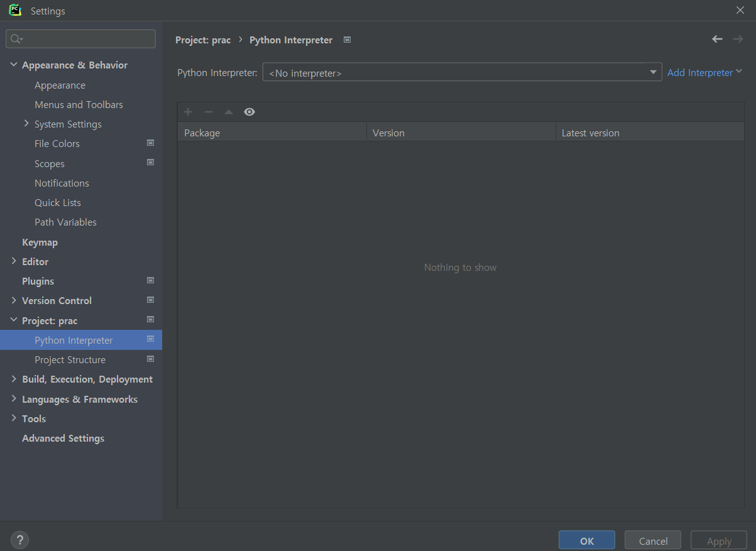Collapse the Project: prac section
The width and height of the screenshot is (756, 551).
(x=14, y=320)
